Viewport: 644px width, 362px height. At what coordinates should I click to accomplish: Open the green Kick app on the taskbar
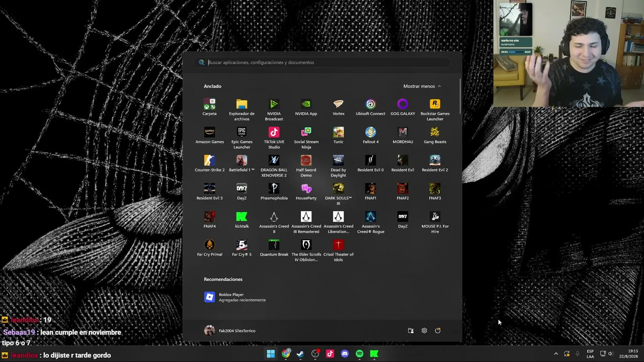click(x=374, y=354)
